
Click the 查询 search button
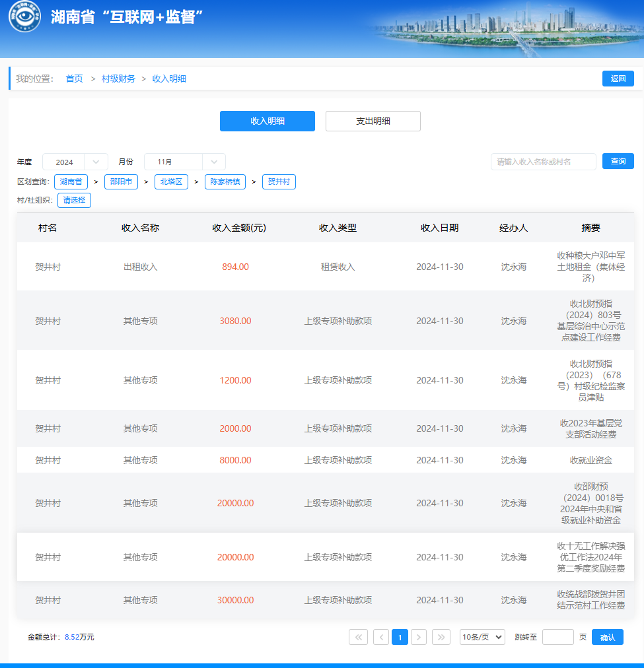618,162
